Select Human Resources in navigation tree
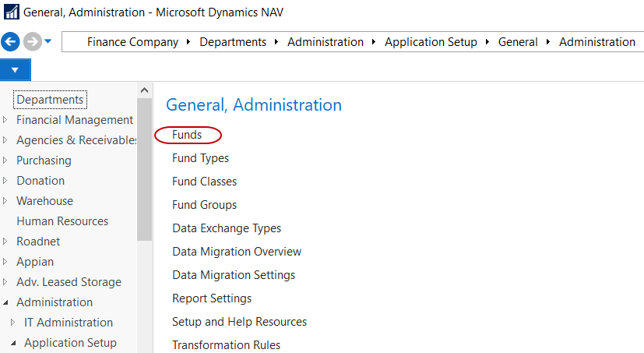The height and width of the screenshot is (353, 644). coord(62,221)
